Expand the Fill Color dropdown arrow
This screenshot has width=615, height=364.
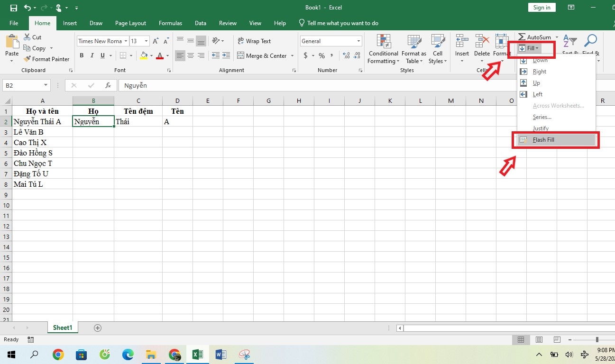tap(151, 55)
